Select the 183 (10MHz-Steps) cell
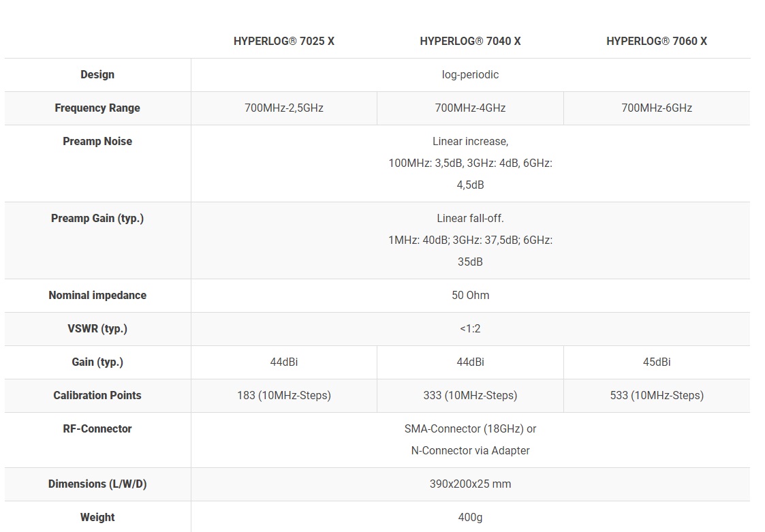The width and height of the screenshot is (765, 532). coord(284,395)
